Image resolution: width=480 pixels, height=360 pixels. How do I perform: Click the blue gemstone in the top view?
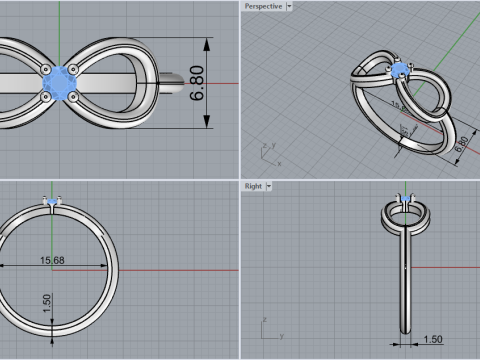coord(60,83)
